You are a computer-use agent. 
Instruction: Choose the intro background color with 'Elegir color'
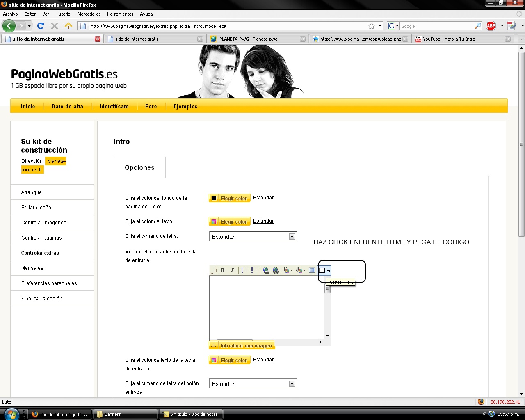(229, 198)
